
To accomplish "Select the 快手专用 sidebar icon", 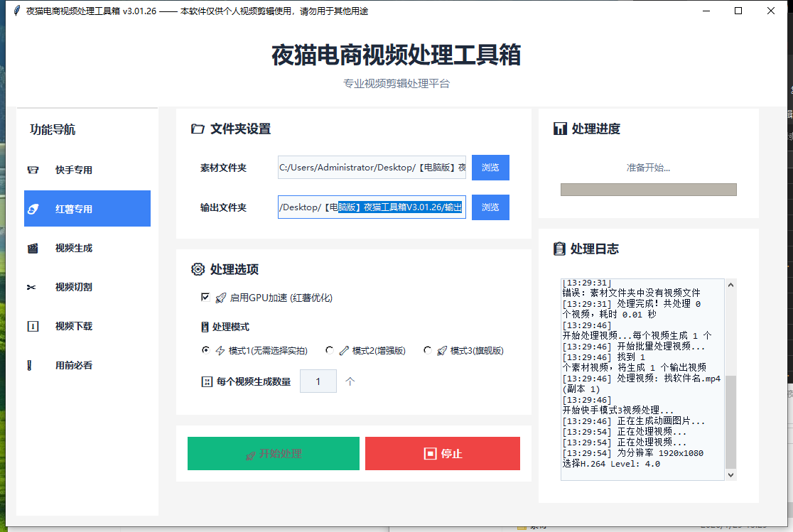I will pyautogui.click(x=32, y=170).
